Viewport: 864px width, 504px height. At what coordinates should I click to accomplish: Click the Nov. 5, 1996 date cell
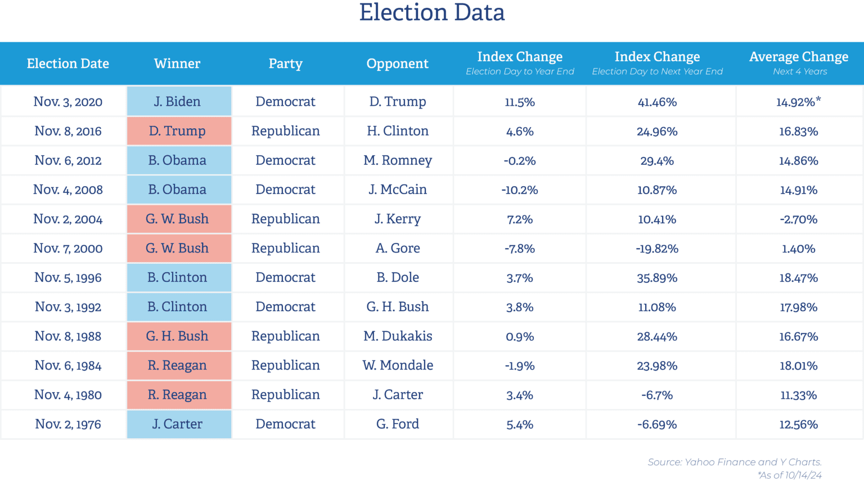68,278
